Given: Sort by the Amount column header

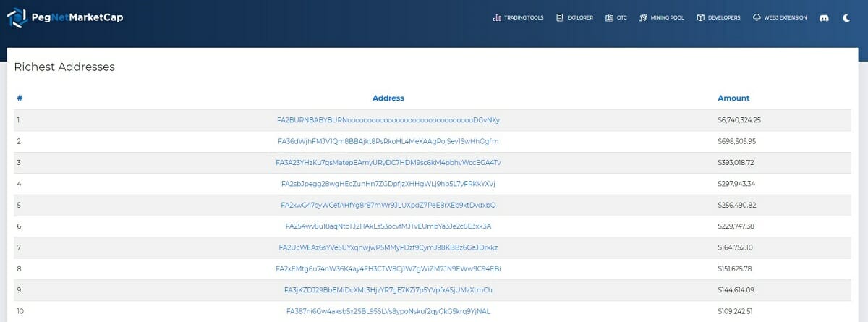Looking at the screenshot, I should tap(733, 98).
